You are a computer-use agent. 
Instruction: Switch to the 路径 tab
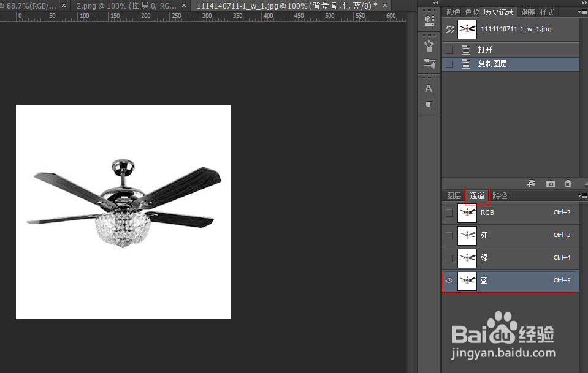pos(500,195)
